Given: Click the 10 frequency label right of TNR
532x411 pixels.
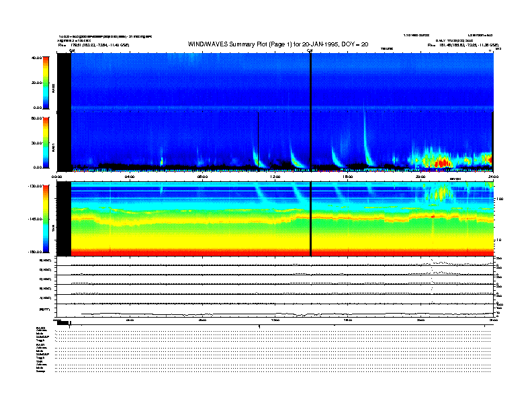Looking at the screenshot, I should point(499,240).
